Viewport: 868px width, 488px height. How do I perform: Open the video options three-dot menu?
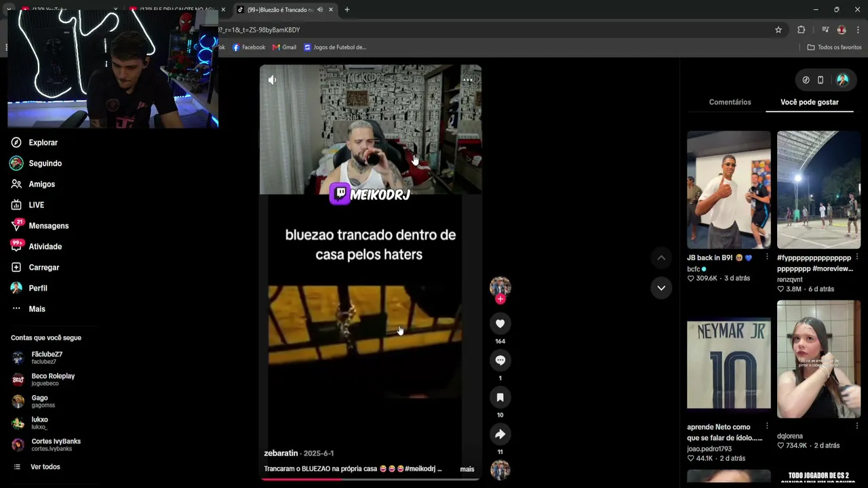point(468,80)
